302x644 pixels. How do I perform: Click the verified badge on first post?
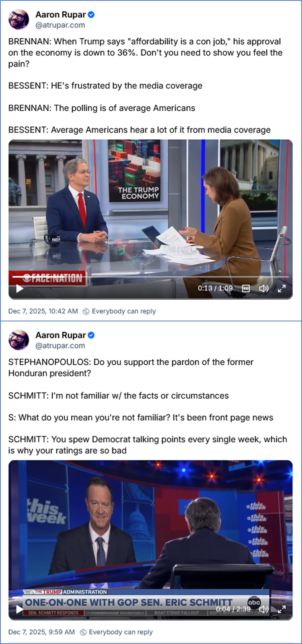point(91,15)
